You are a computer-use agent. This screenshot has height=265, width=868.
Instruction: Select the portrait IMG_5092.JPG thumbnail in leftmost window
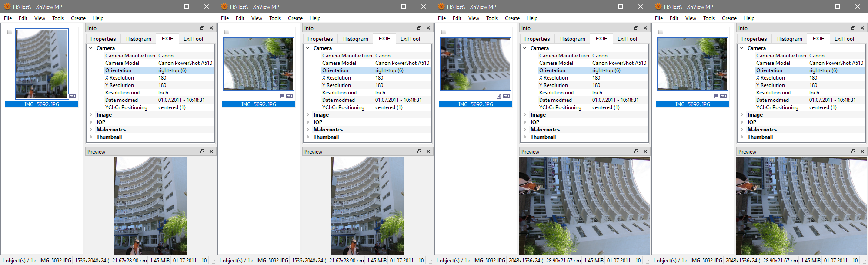[42, 64]
